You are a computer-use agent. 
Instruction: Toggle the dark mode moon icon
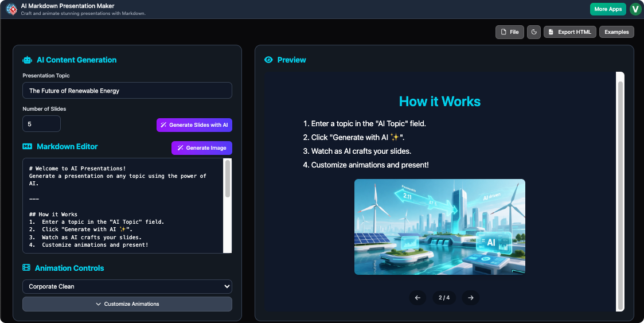[x=533, y=32]
